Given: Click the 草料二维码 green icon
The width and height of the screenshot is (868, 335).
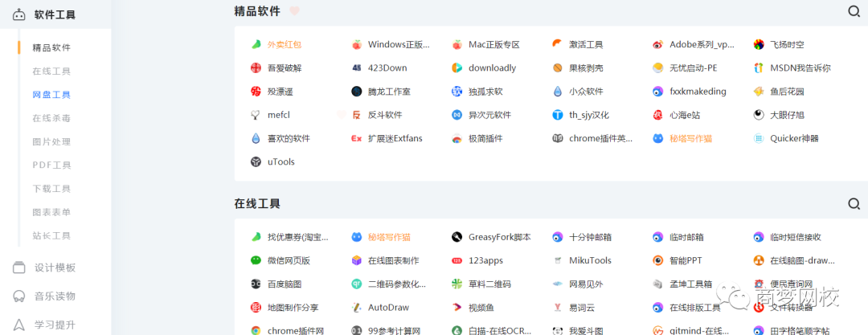Looking at the screenshot, I should click(457, 284).
